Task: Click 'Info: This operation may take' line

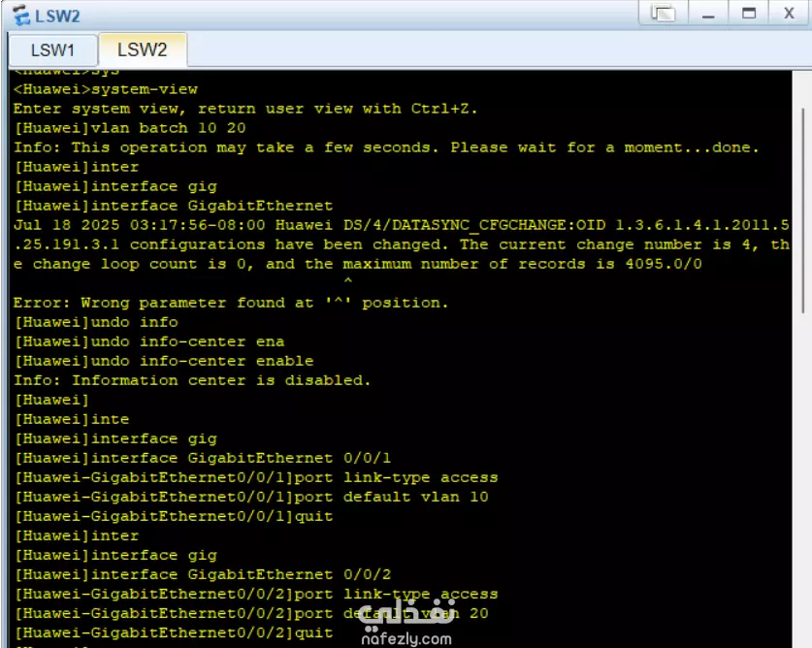Action: (386, 147)
